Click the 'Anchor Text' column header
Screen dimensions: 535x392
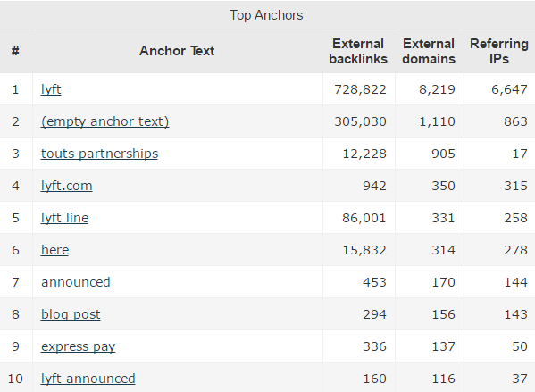177,51
